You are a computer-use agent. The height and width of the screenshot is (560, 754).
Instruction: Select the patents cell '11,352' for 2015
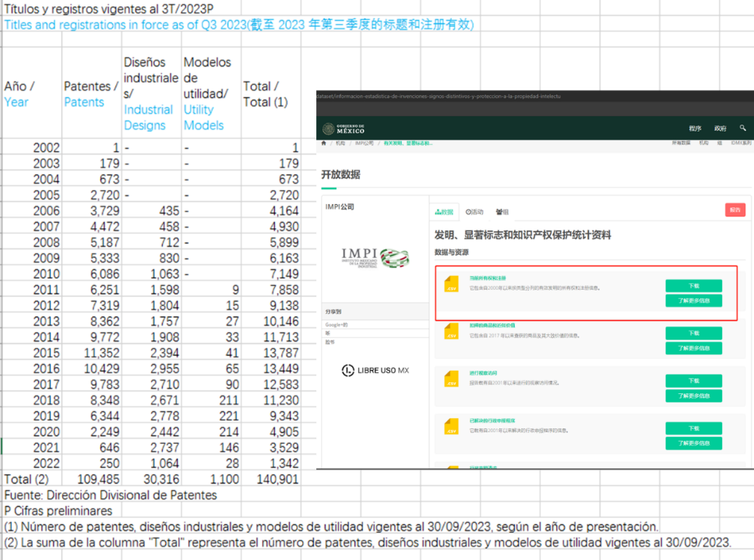coord(92,353)
